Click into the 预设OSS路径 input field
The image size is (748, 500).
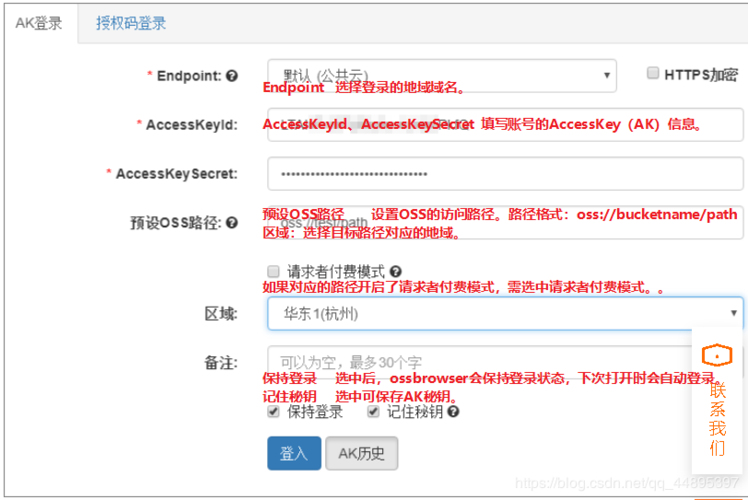pos(505,222)
